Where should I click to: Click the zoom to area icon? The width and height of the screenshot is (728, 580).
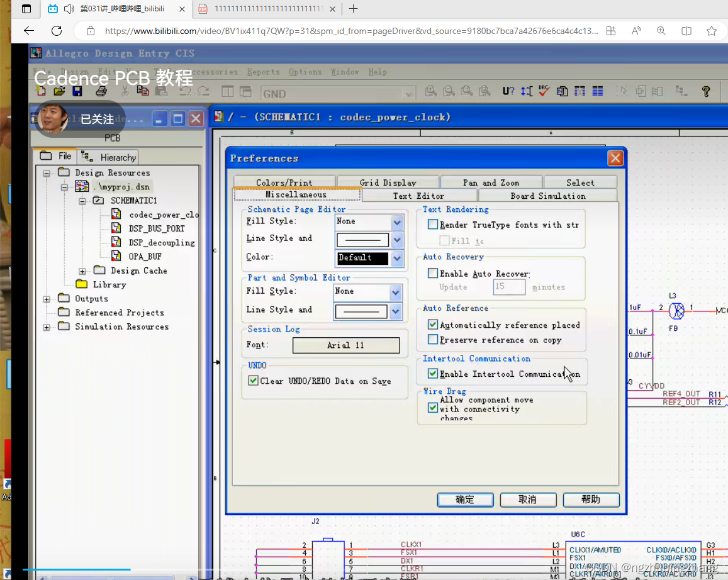click(467, 91)
